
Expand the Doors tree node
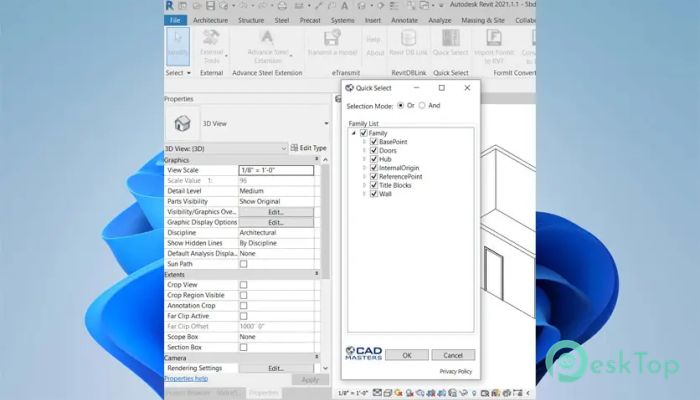364,150
